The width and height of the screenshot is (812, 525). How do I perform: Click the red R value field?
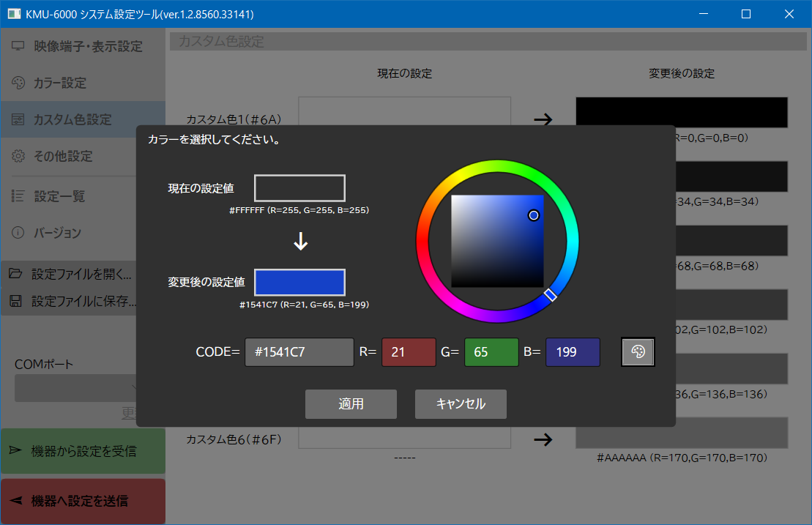[x=409, y=352]
